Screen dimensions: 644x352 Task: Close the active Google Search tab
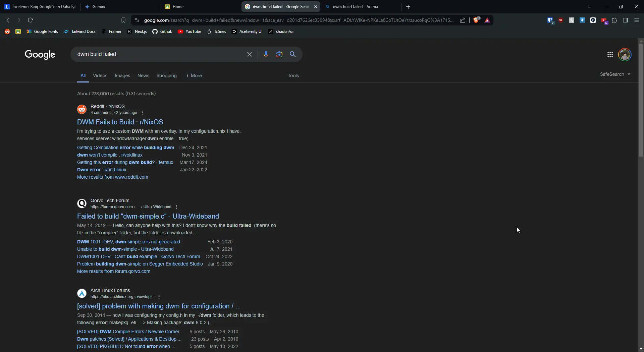coord(315,7)
